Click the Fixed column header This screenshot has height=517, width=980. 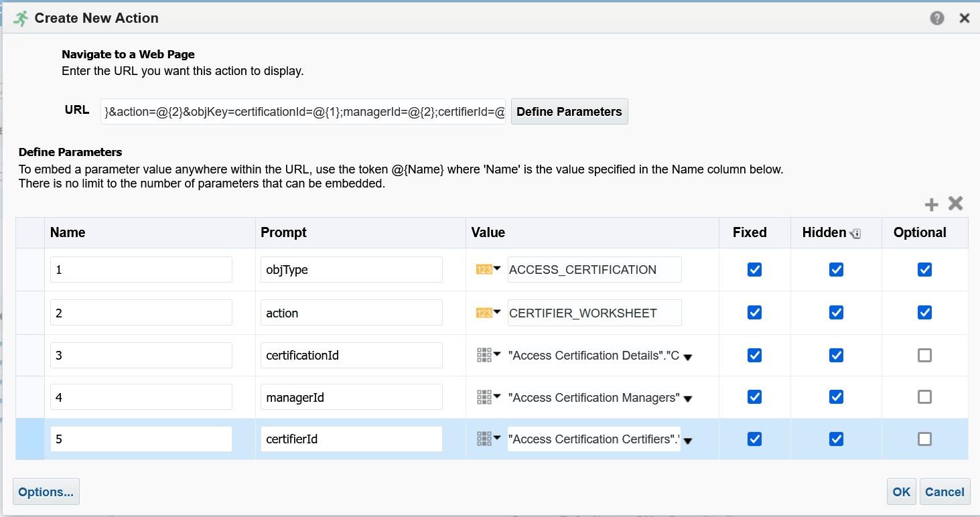coord(755,232)
